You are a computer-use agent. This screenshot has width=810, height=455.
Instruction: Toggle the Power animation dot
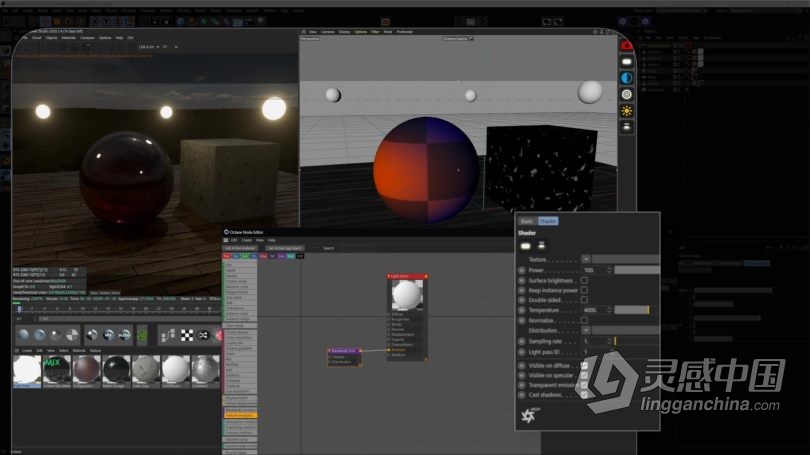tap(522, 270)
